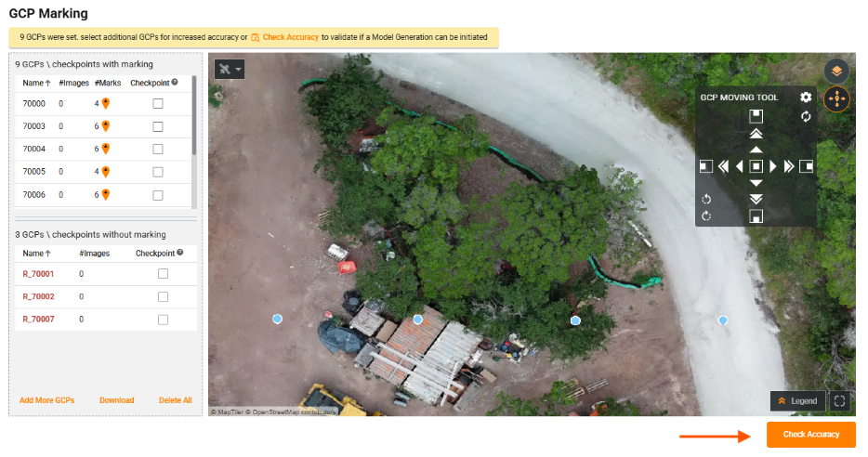Viewport: 868px width, 457px height.
Task: Click the Add More GCPs link
Action: (46, 400)
